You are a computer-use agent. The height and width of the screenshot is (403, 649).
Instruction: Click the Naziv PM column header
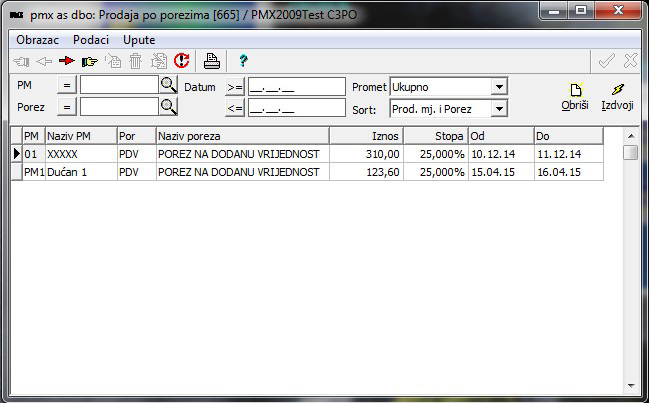[x=81, y=136]
